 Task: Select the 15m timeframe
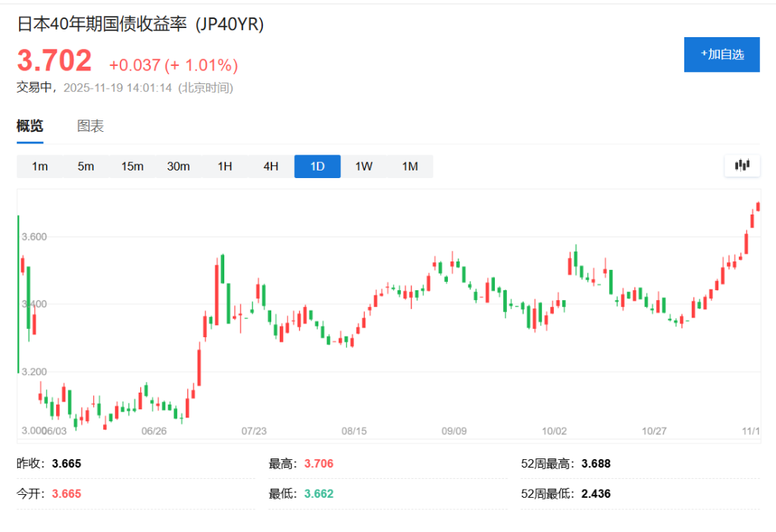click(132, 166)
